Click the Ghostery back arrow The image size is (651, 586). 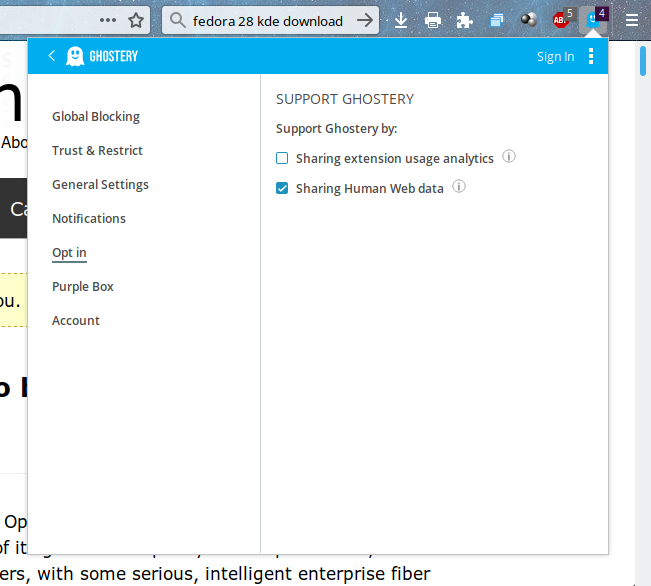(x=51, y=56)
